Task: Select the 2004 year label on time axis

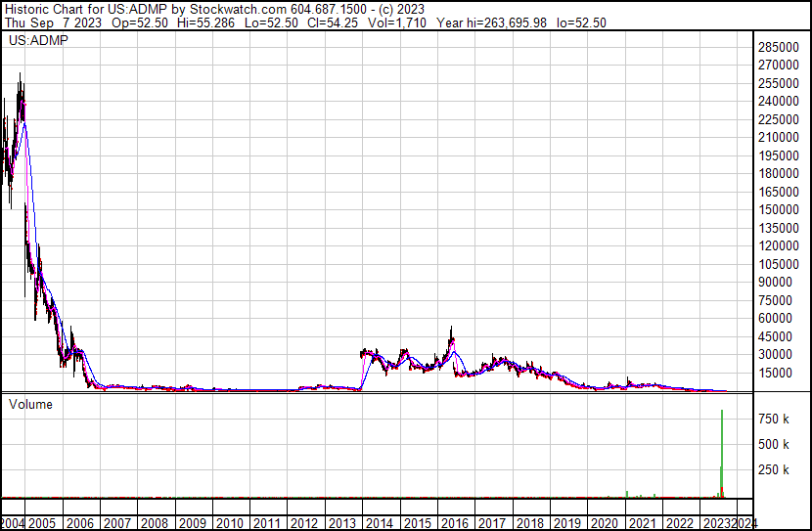Action: (14, 523)
